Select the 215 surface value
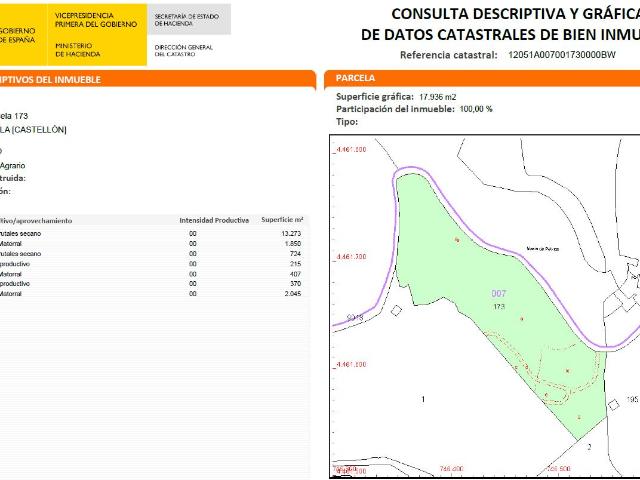This screenshot has width=640, height=480. point(295,264)
